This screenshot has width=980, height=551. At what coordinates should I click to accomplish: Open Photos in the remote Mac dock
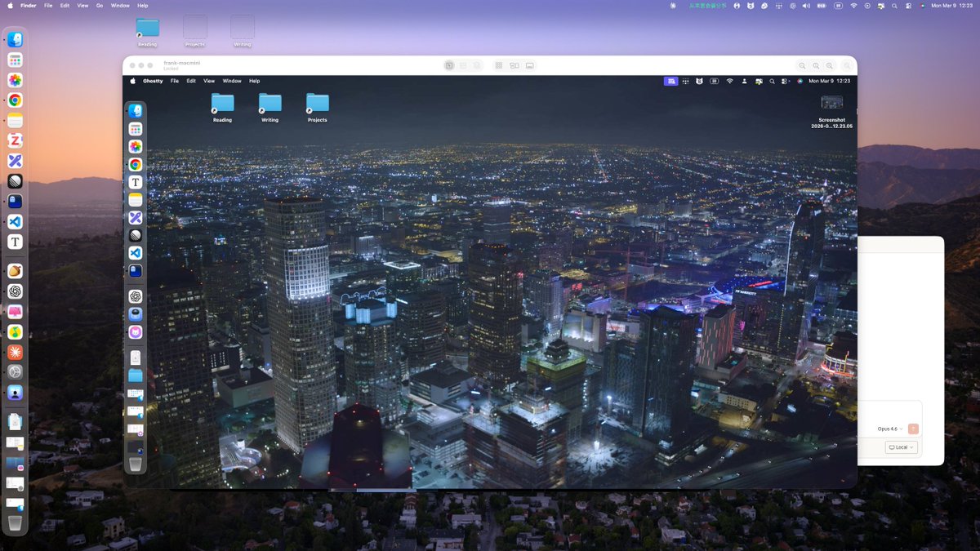pos(136,147)
